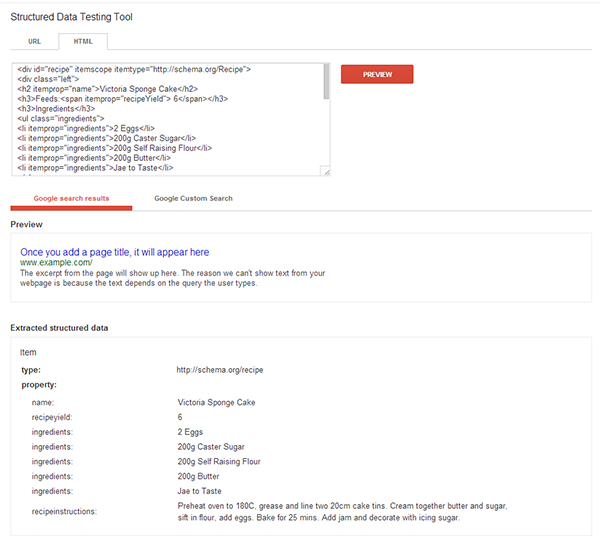Click the Structured Data Testing Tool heading

pos(72,17)
